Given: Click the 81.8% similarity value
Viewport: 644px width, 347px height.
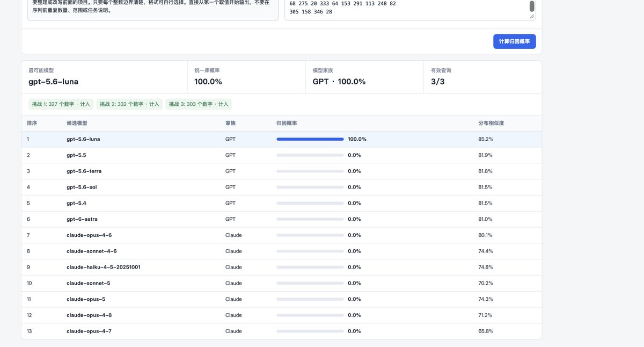Looking at the screenshot, I should click(486, 171).
